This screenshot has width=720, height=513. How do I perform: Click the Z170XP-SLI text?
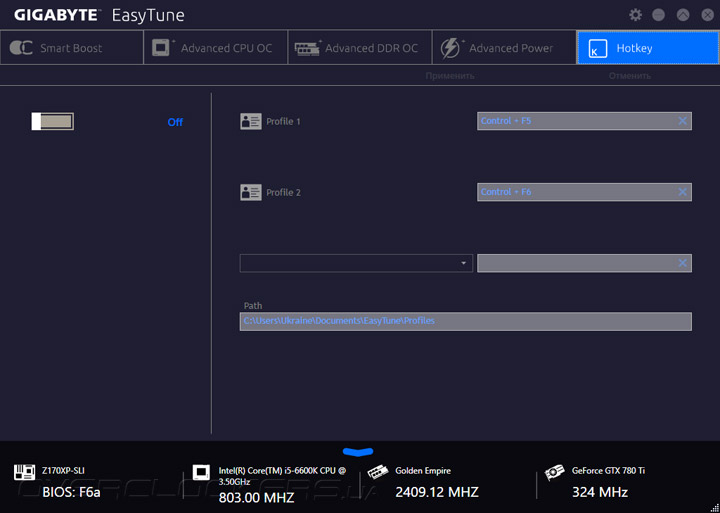click(x=63, y=471)
